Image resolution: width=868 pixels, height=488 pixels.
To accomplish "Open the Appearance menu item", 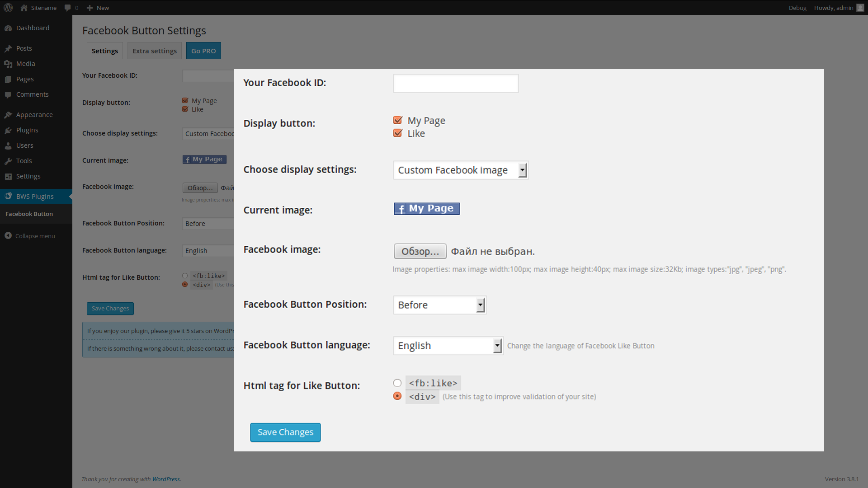I will 36,115.
